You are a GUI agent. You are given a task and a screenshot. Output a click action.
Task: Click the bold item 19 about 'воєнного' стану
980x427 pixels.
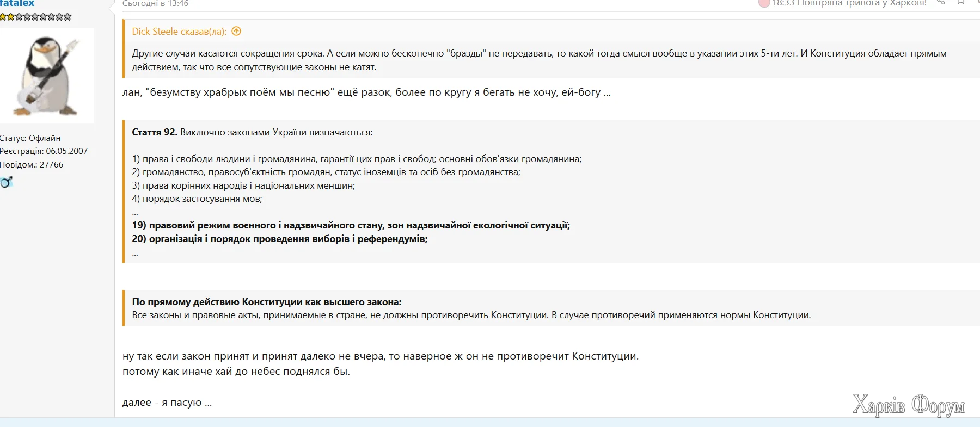[x=351, y=225]
